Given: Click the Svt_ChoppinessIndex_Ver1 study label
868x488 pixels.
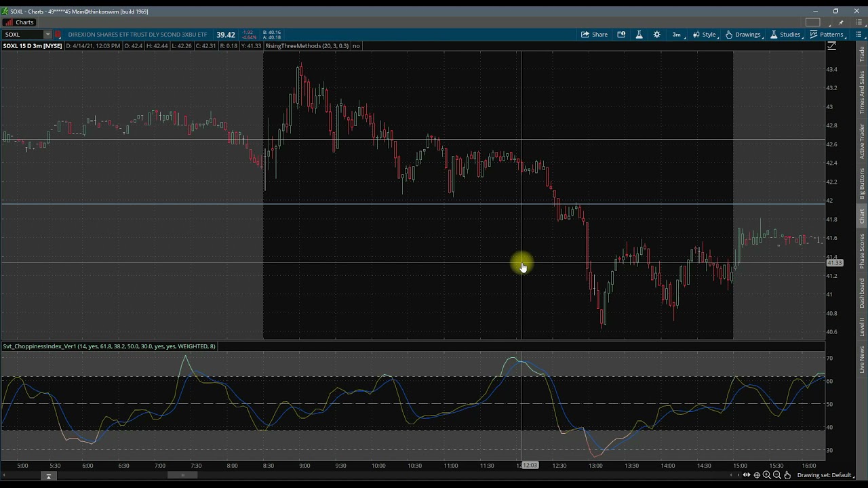Looking at the screenshot, I should (x=109, y=346).
